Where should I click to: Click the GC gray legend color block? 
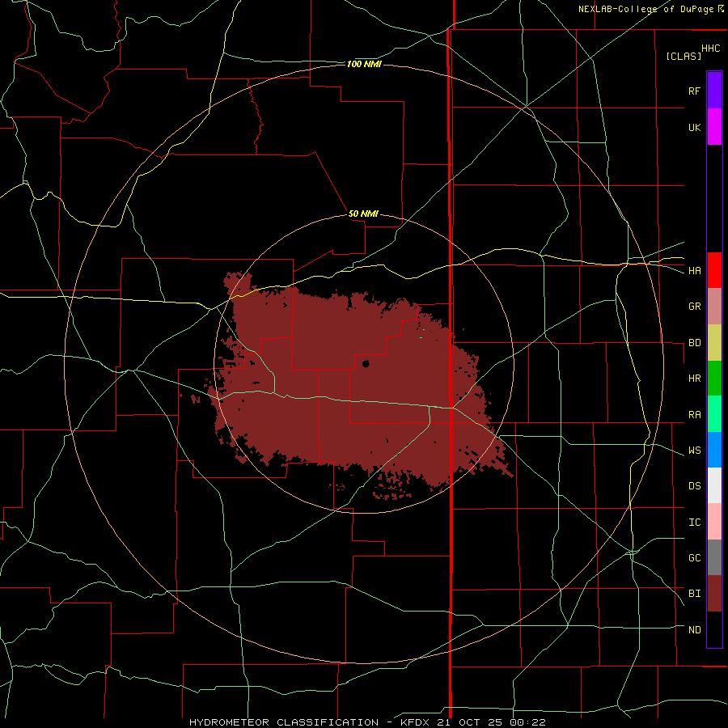pos(714,557)
